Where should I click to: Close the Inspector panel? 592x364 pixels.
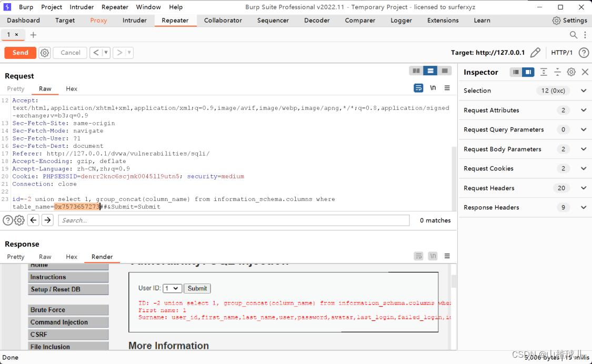pos(585,72)
